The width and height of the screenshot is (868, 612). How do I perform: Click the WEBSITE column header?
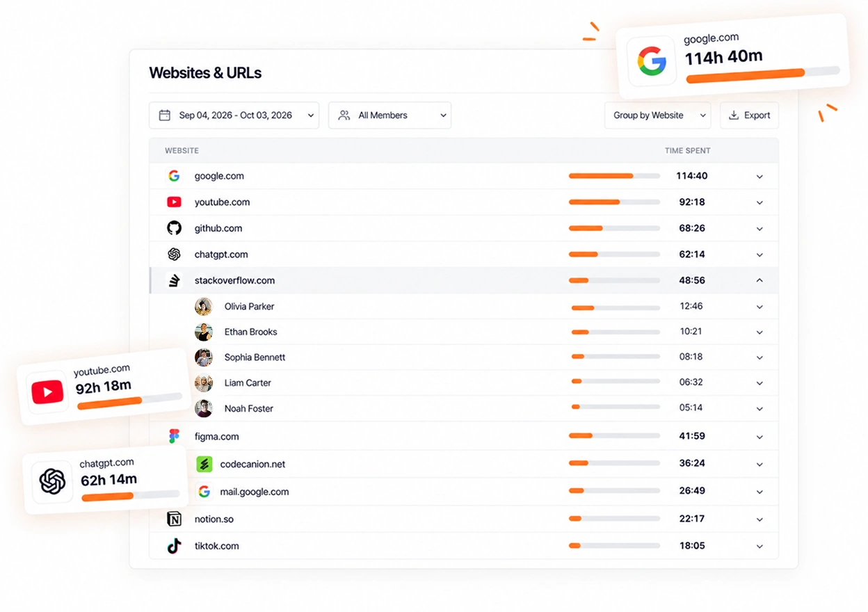coord(182,151)
